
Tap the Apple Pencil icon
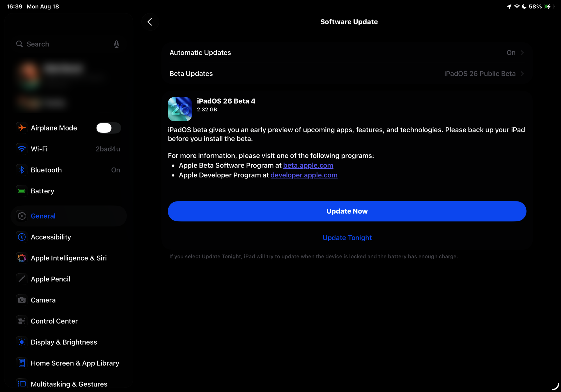click(x=22, y=279)
